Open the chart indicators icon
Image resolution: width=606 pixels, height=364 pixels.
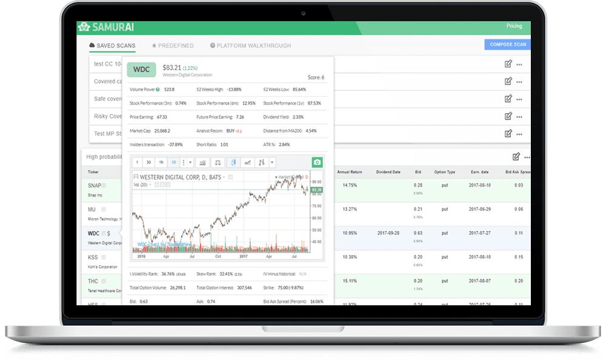(x=203, y=162)
